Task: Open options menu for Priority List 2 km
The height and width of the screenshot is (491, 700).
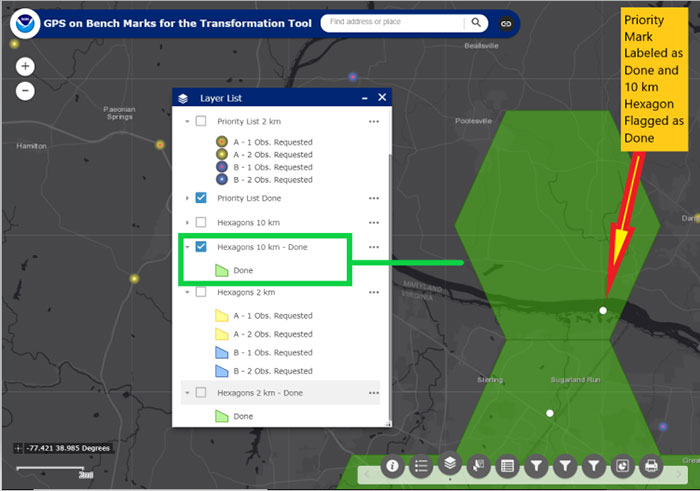Action: (x=374, y=121)
